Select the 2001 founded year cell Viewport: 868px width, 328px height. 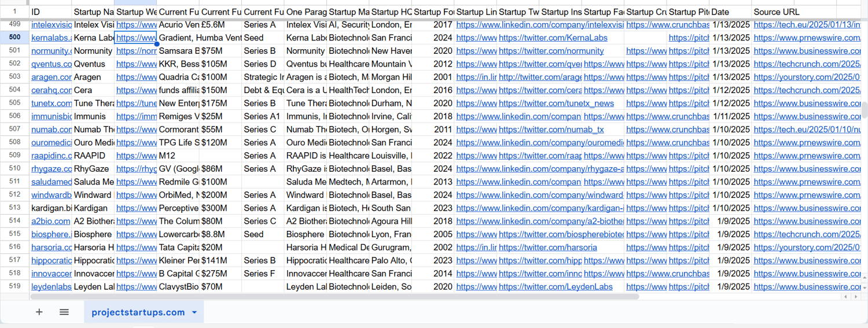click(x=433, y=77)
